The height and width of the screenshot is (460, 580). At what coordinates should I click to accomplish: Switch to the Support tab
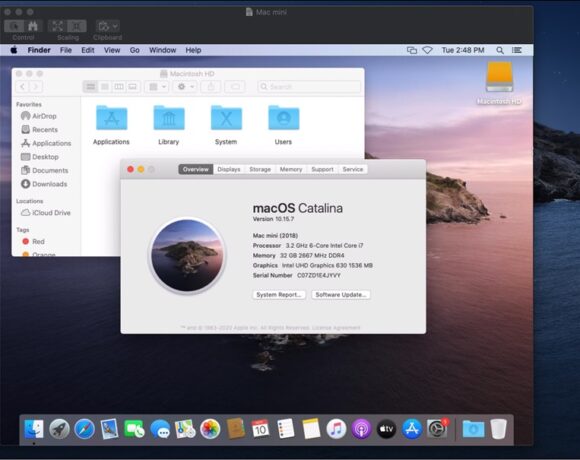pos(322,169)
